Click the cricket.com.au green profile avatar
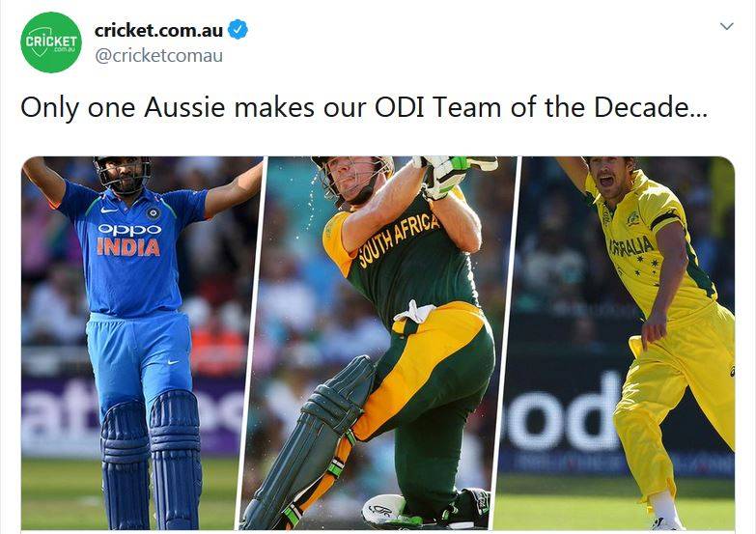Image resolution: width=756 pixels, height=534 pixels. tap(51, 42)
